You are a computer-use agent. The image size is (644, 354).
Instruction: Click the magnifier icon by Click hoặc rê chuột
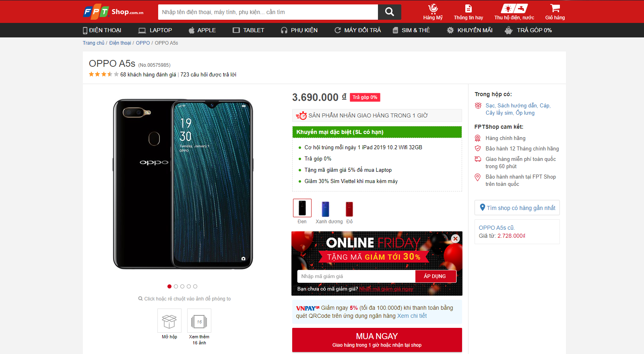(x=140, y=298)
